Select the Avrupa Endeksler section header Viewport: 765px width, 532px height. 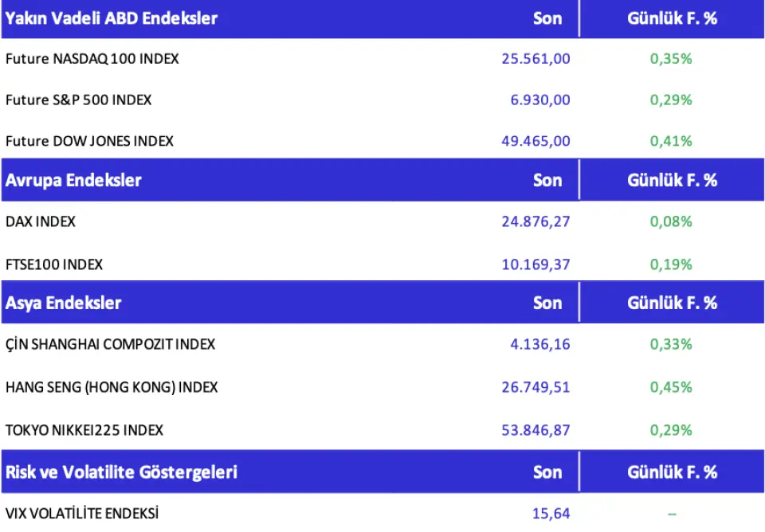[x=73, y=180]
